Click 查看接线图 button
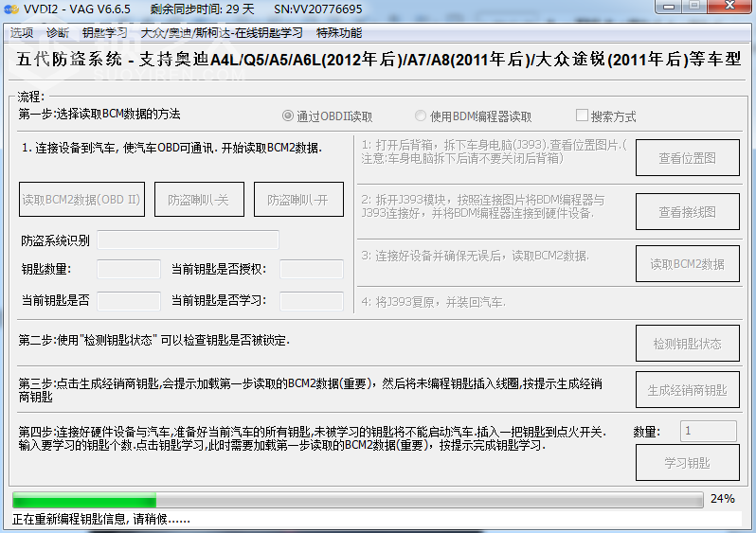Screen dimensions: 756x533 click(x=688, y=211)
